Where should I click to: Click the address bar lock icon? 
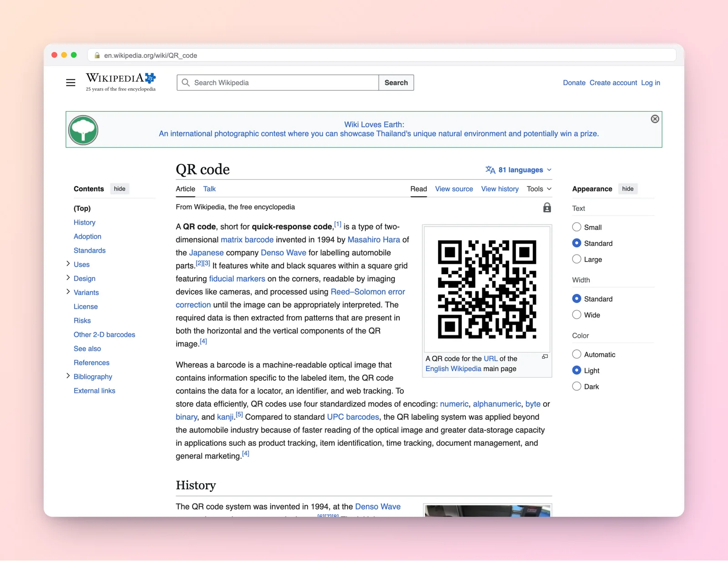97,55
